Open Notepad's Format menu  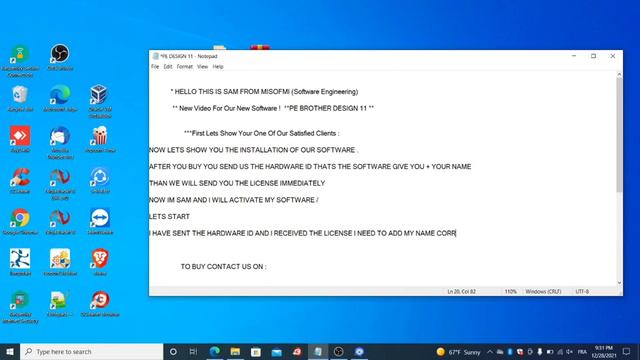click(184, 67)
